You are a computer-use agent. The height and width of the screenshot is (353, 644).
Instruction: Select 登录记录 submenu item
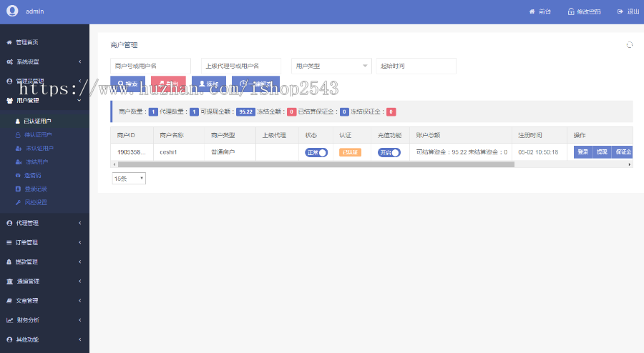tap(44, 189)
